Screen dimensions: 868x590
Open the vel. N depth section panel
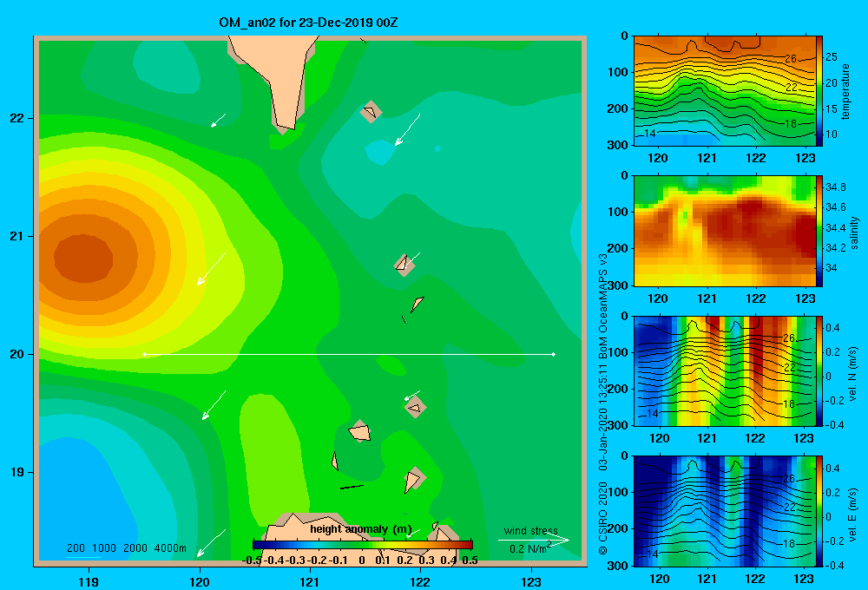[725, 370]
